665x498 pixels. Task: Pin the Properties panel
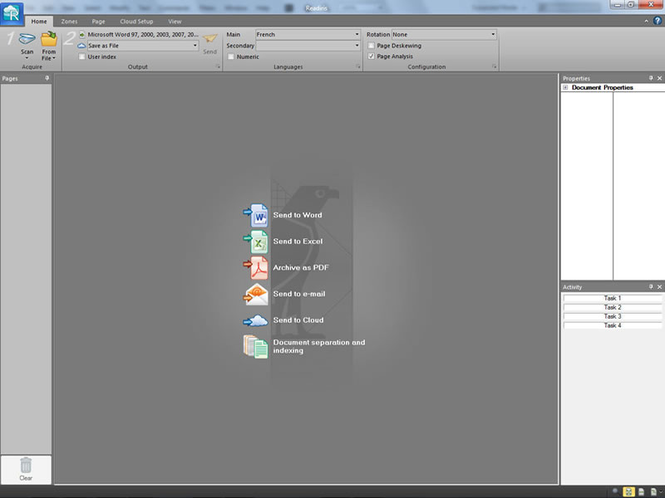pyautogui.click(x=651, y=78)
